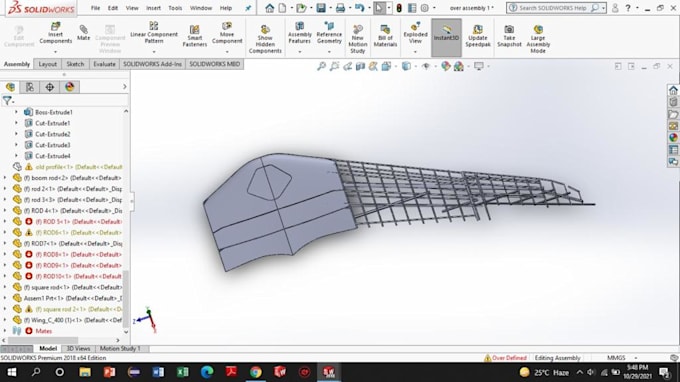Click Edit Appearance color ball icon
Viewport: 680px width, 382px height.
pyautogui.click(x=445, y=66)
